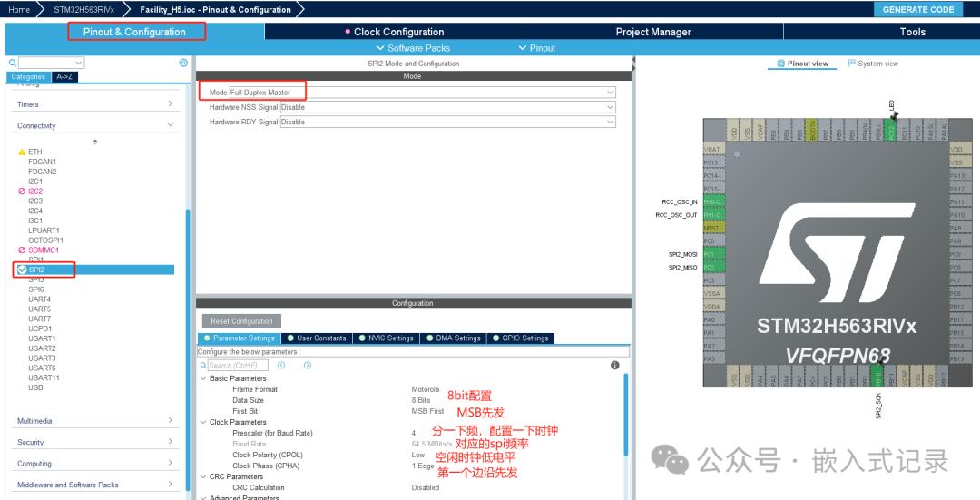Open the NVIC Settings tab
The image size is (980, 500).
pos(386,338)
